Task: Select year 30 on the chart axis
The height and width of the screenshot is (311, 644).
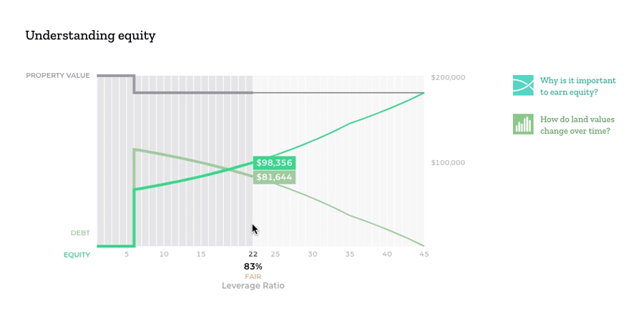Action: point(313,255)
